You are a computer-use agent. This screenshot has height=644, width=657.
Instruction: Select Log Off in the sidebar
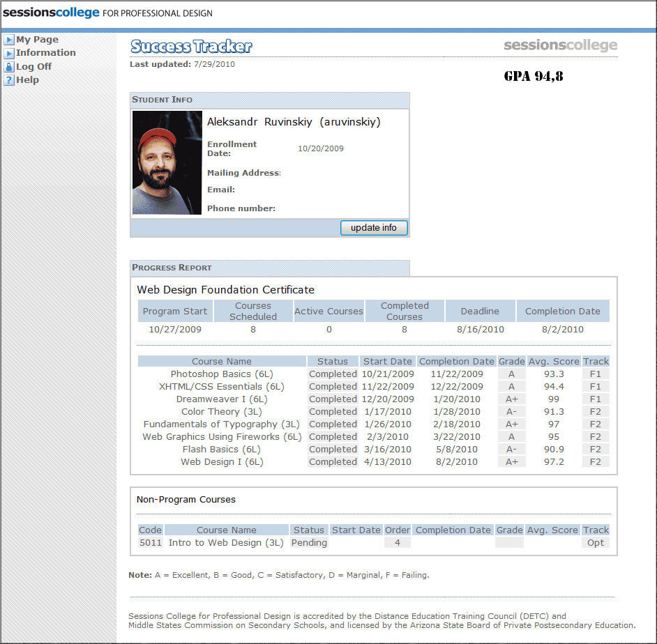pyautogui.click(x=33, y=67)
